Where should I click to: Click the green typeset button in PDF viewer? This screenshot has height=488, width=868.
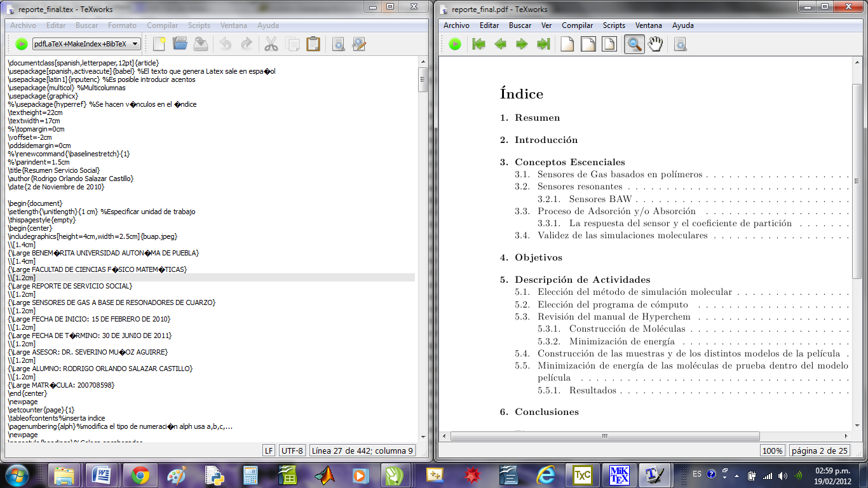coord(455,44)
